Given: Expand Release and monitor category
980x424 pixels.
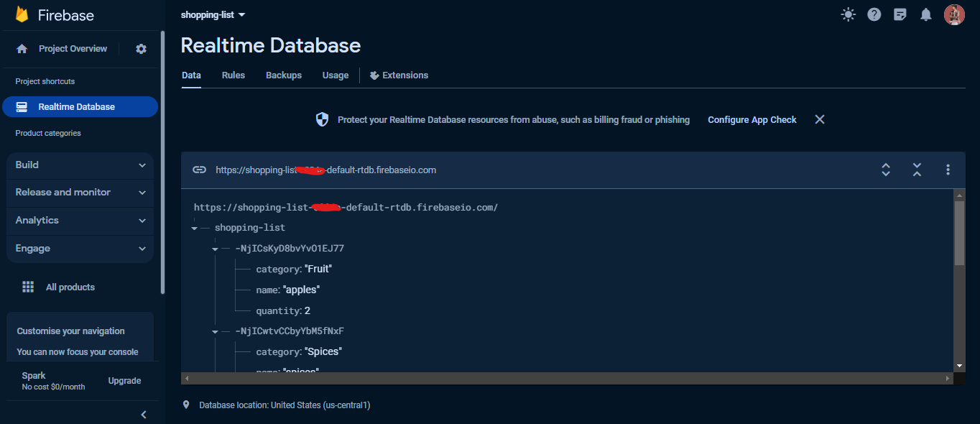Looking at the screenshot, I should tap(80, 193).
